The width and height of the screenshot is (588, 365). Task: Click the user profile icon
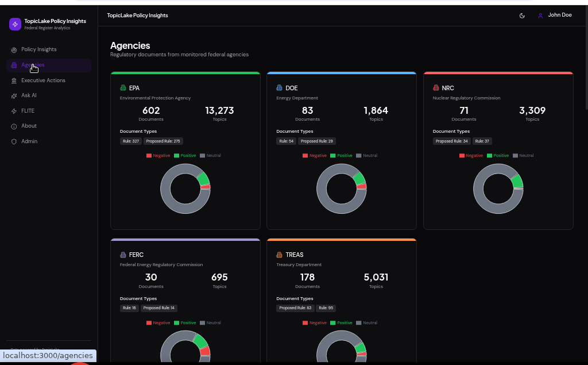(540, 16)
